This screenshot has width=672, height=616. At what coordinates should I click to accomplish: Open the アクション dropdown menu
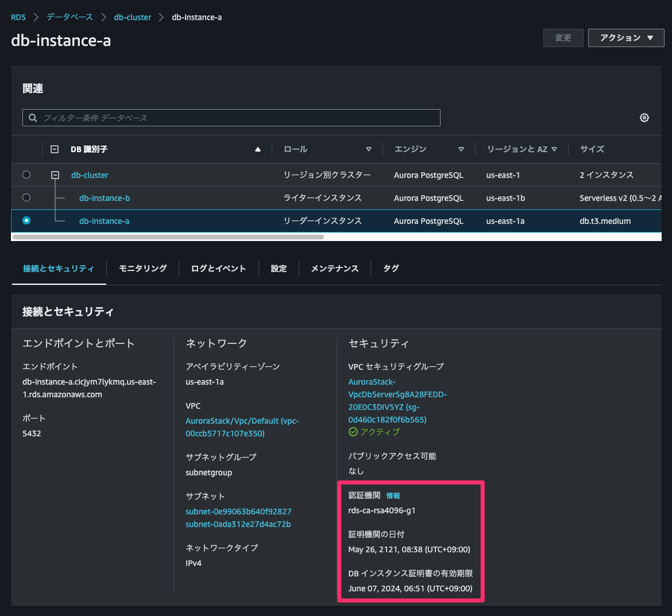(x=626, y=37)
